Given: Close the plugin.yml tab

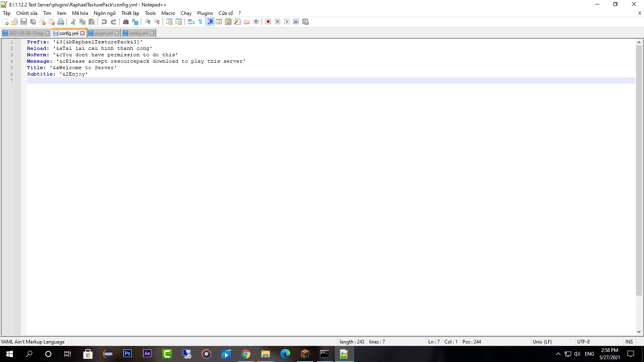Looking at the screenshot, I should 117,33.
